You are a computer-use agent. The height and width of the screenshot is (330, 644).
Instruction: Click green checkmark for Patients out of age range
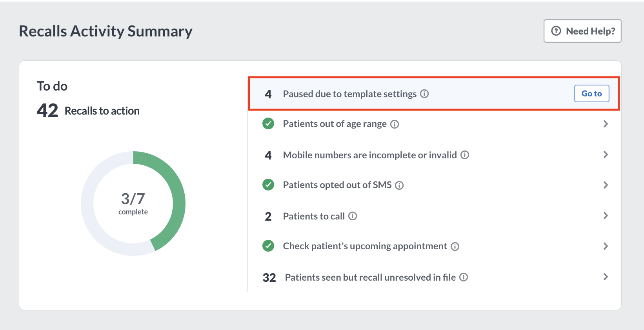(268, 123)
